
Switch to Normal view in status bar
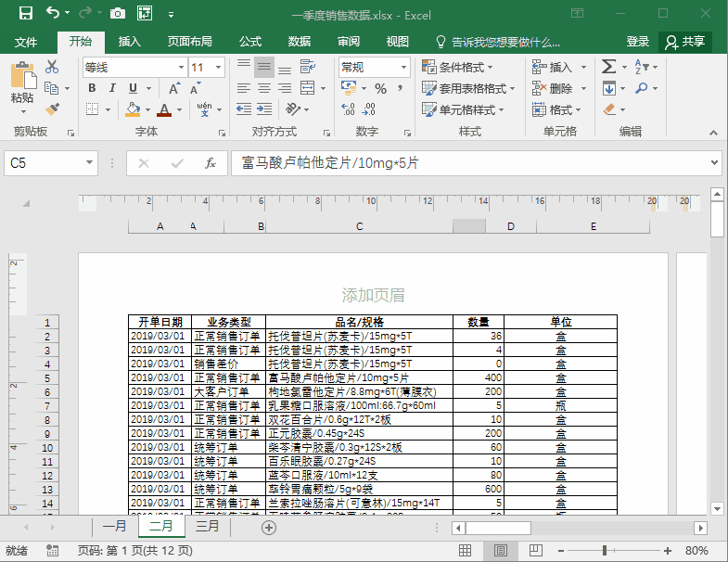[474, 551]
